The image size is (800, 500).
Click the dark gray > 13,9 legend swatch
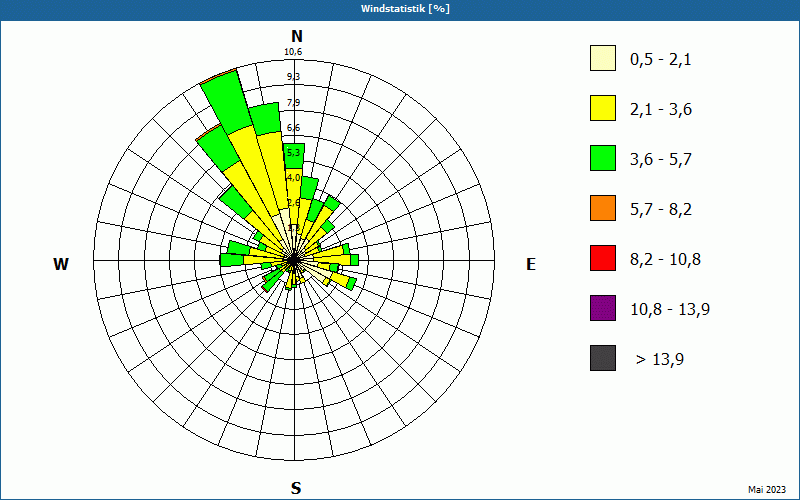(603, 358)
